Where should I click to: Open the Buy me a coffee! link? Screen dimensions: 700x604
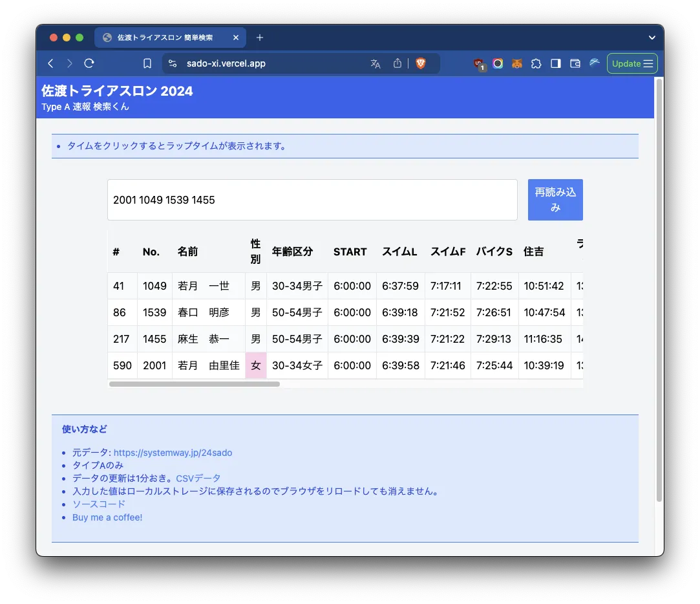[x=107, y=517]
